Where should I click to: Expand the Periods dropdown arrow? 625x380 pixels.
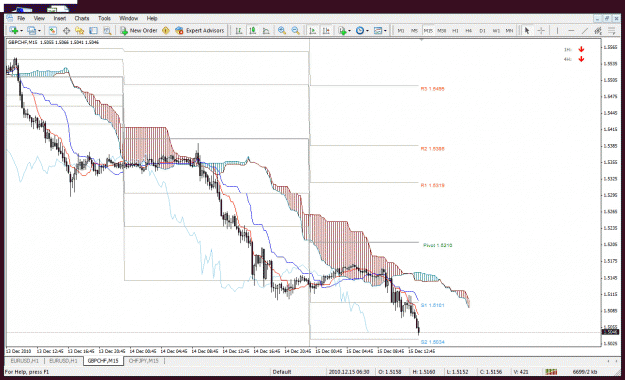(368, 31)
